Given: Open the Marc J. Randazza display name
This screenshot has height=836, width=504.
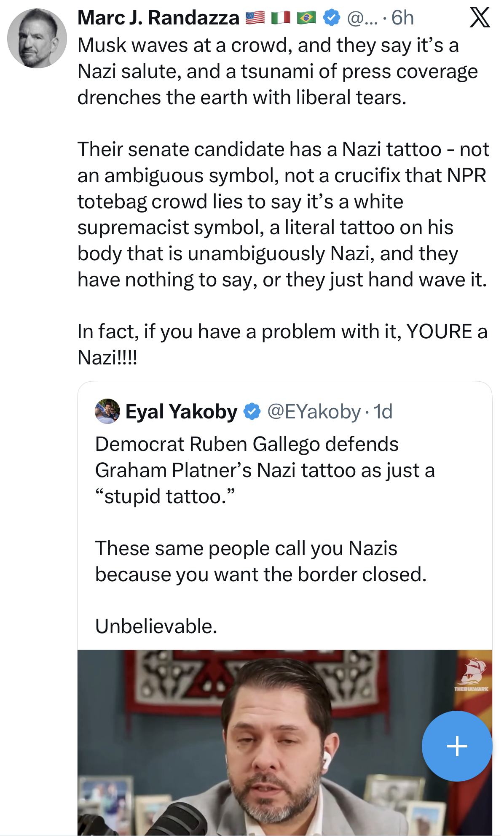Looking at the screenshot, I should click(158, 18).
